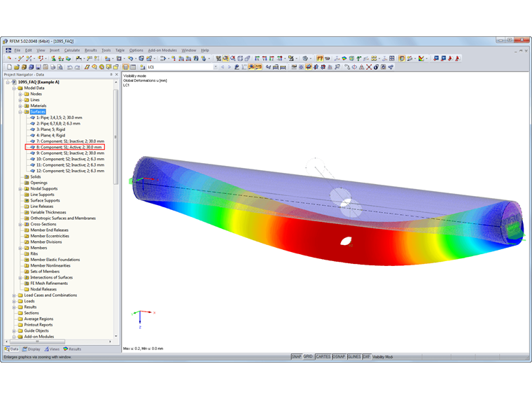Close the Project Navigator panel
The width and height of the screenshot is (532, 399).
tap(116, 74)
